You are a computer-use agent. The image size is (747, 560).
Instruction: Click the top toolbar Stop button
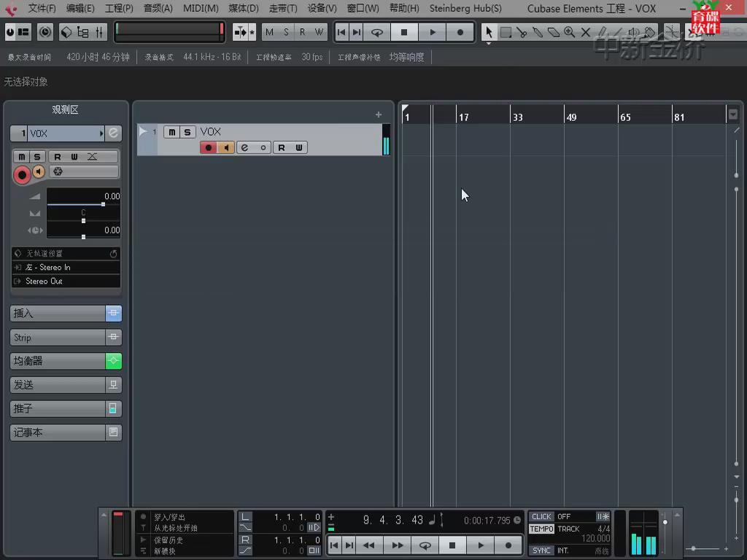404,32
